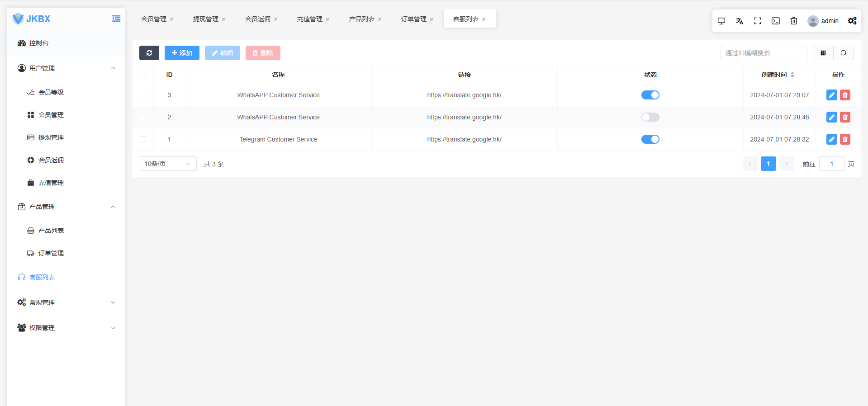Disable status switch for ID 3

(650, 95)
